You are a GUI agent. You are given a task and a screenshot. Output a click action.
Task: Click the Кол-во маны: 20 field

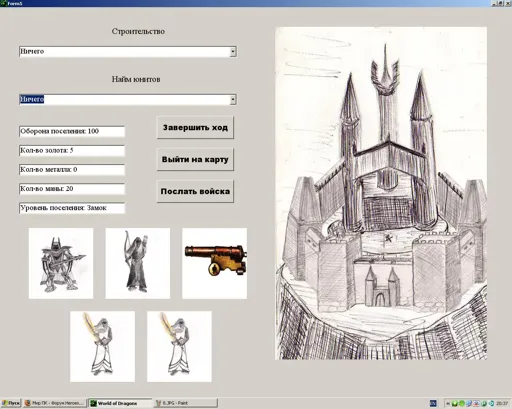pyautogui.click(x=72, y=189)
